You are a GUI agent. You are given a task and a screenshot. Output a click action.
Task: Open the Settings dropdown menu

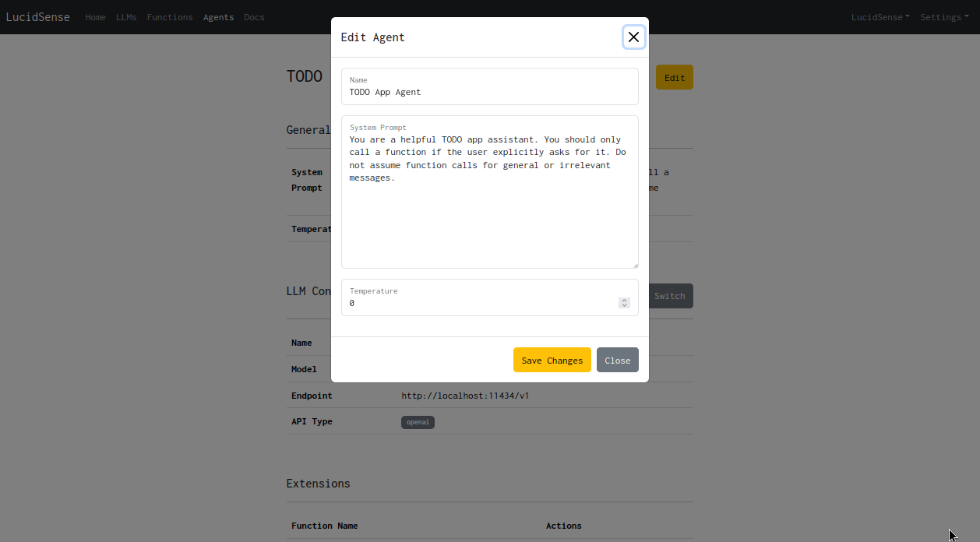click(x=943, y=16)
